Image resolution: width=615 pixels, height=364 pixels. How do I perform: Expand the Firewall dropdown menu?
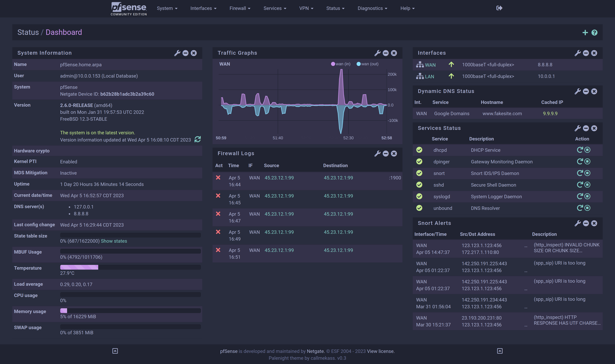(240, 8)
